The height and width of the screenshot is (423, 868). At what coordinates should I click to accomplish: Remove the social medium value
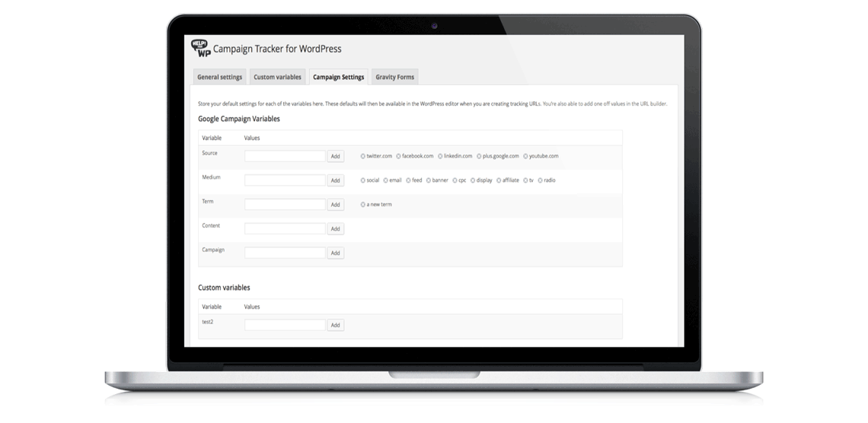tap(363, 180)
